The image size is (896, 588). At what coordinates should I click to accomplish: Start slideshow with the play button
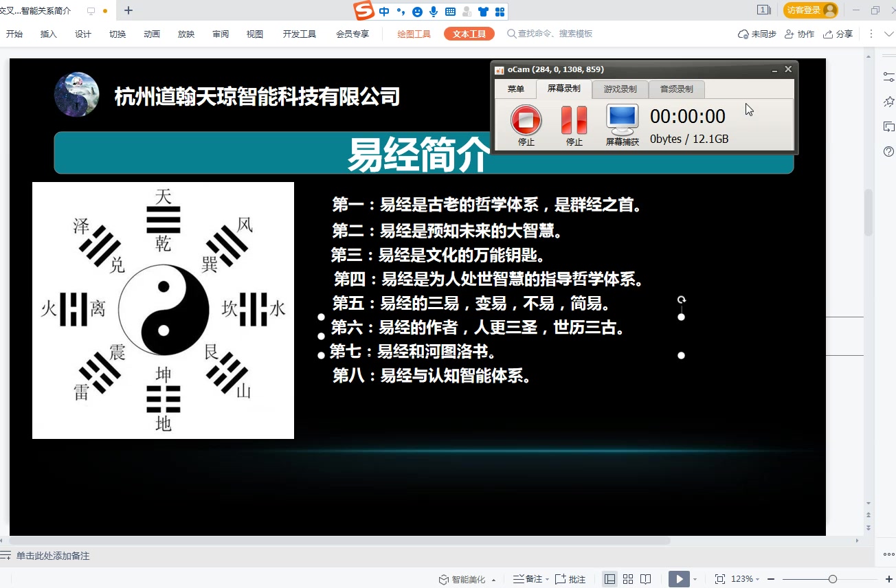(x=679, y=579)
